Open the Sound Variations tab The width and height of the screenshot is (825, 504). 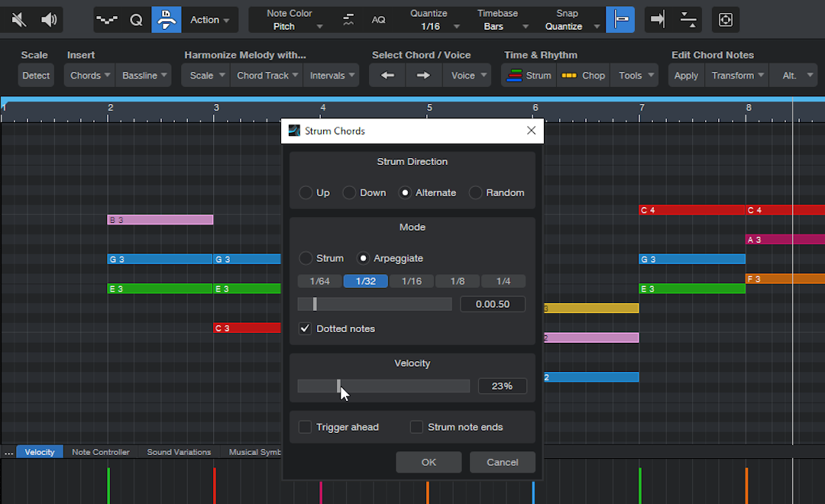coord(179,452)
